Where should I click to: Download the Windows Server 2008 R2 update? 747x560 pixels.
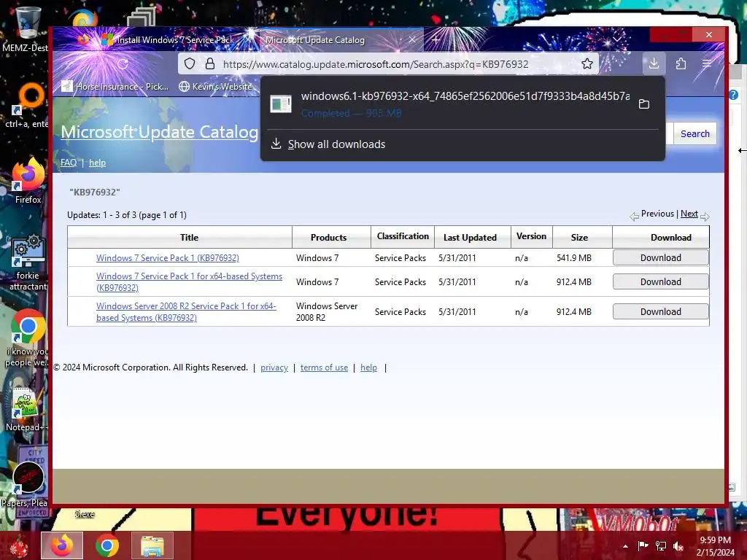pyautogui.click(x=660, y=311)
